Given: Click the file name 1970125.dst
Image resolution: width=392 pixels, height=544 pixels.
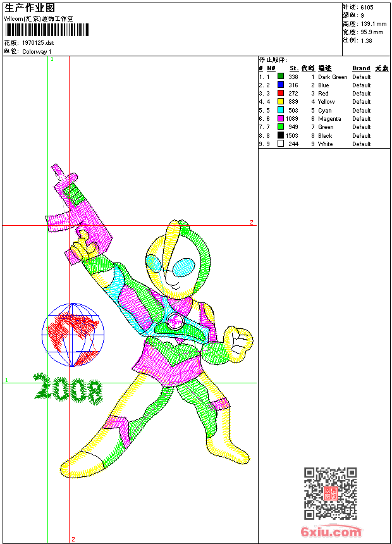Looking at the screenshot, I should (x=38, y=43).
